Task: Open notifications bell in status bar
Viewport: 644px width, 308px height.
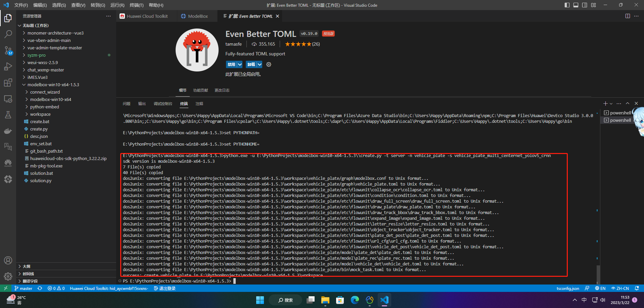Action: point(637,288)
